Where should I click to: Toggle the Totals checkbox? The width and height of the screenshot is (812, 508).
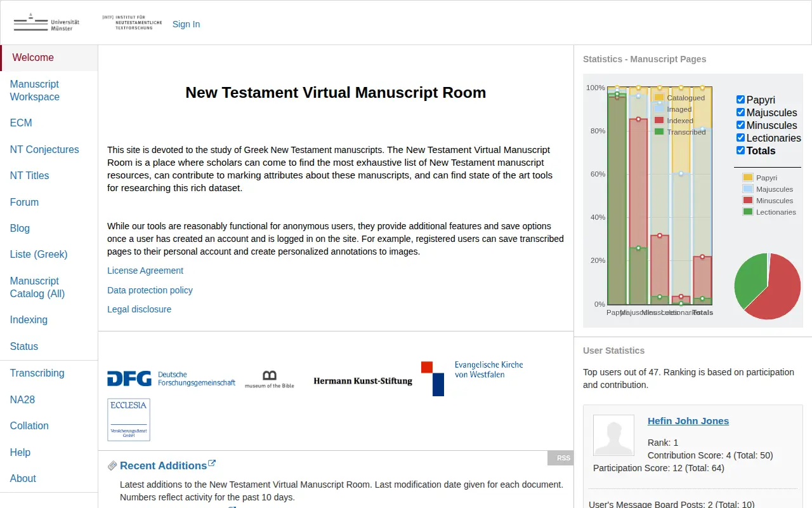click(740, 150)
